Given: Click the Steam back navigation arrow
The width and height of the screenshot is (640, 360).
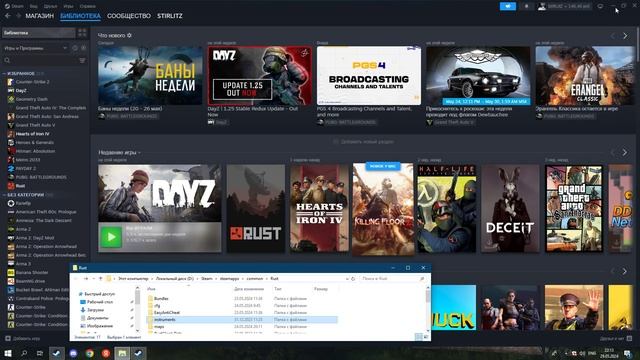Looking at the screenshot, I should (x=8, y=16).
